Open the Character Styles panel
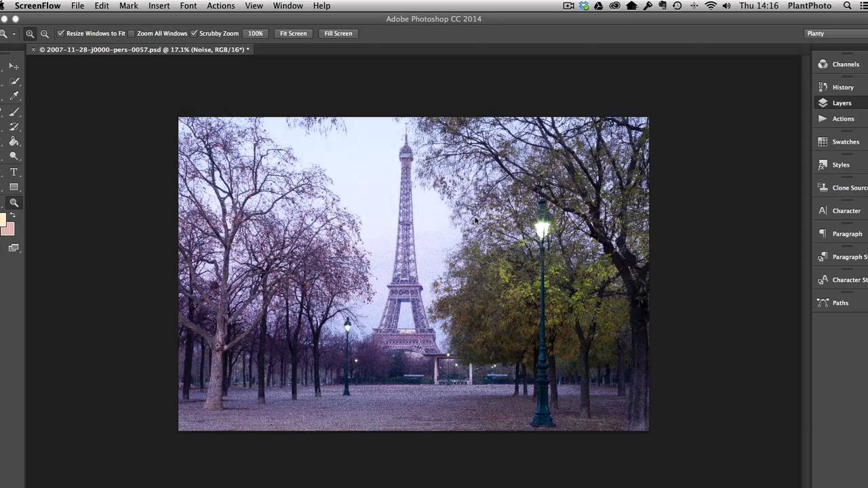This screenshot has height=488, width=868. click(x=840, y=280)
